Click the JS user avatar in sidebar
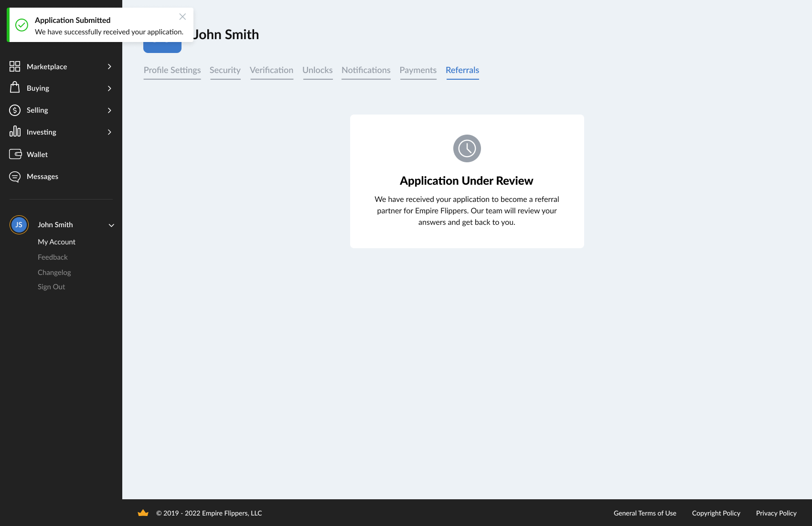This screenshot has height=526, width=812. pos(19,225)
